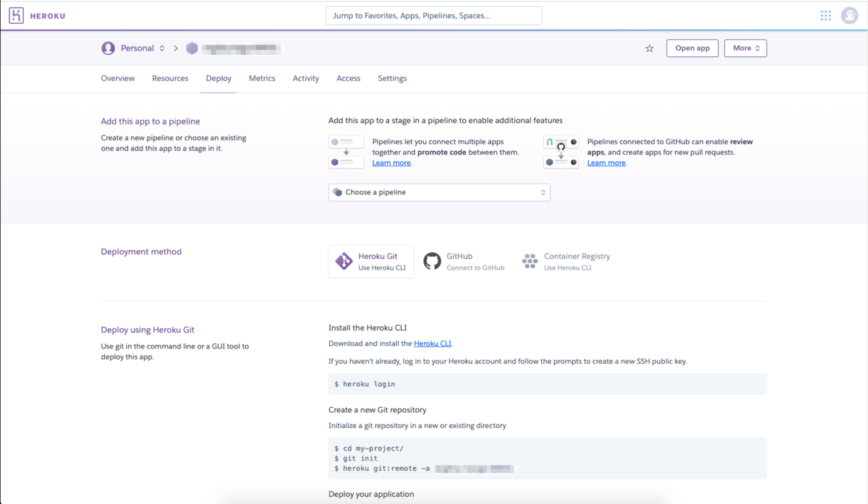This screenshot has width=868, height=504.
Task: Click the heroku login command block
Action: click(548, 384)
